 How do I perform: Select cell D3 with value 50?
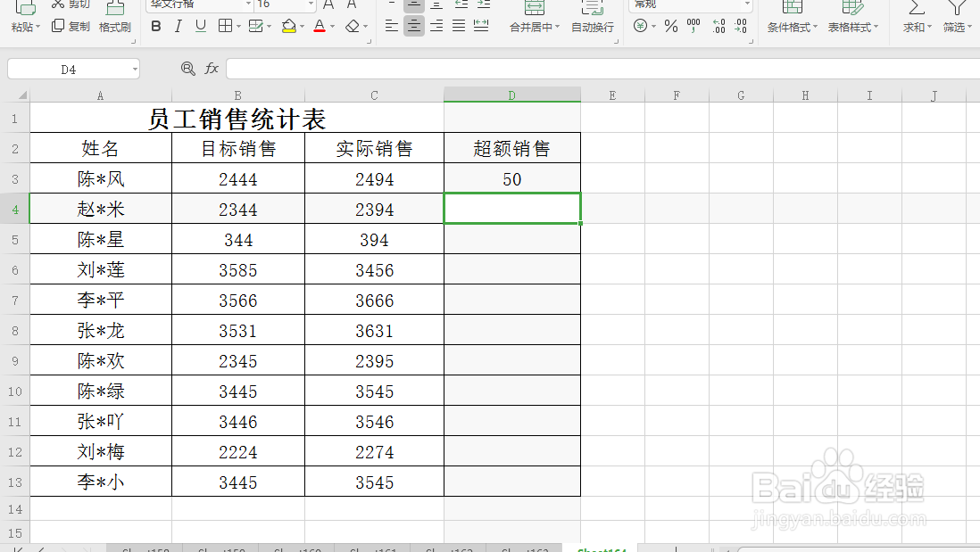point(512,179)
